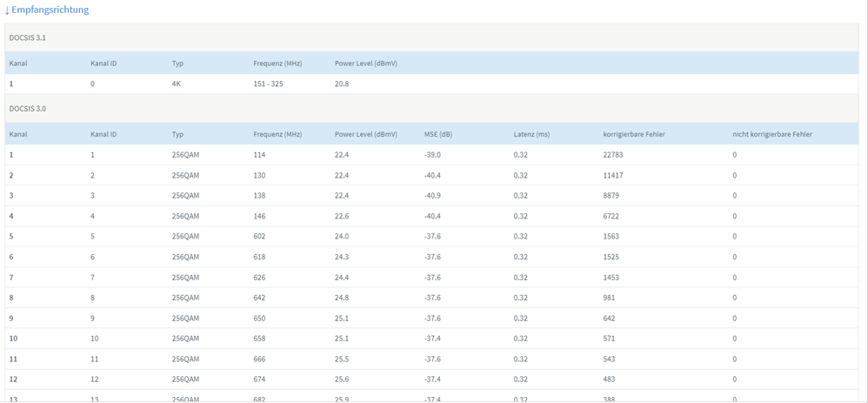868x403 pixels.
Task: Select the DOCSIS 3.0 section label
Action: click(x=27, y=109)
